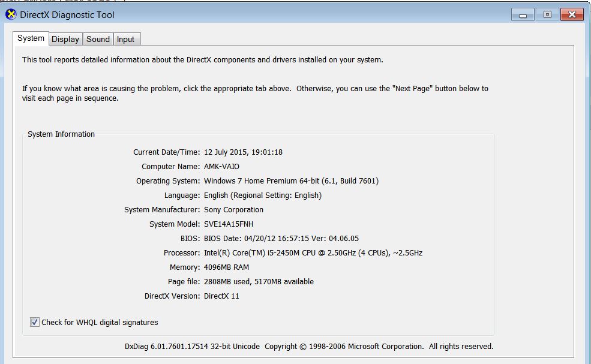The image size is (591, 364).
Task: Click the manufacturer value Sony Corporation
Action: [x=233, y=209]
